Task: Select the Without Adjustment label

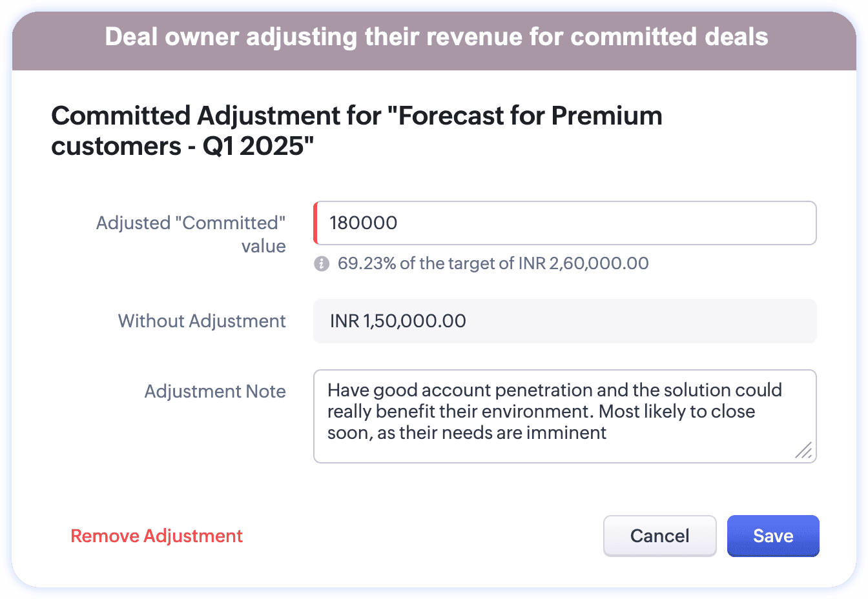Action: click(x=201, y=321)
